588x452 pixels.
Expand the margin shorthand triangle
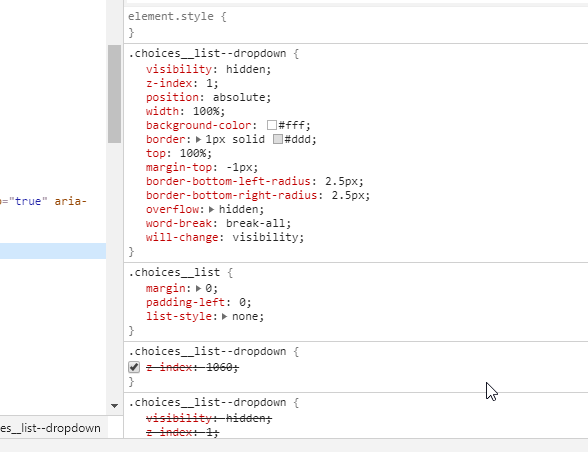(x=199, y=288)
